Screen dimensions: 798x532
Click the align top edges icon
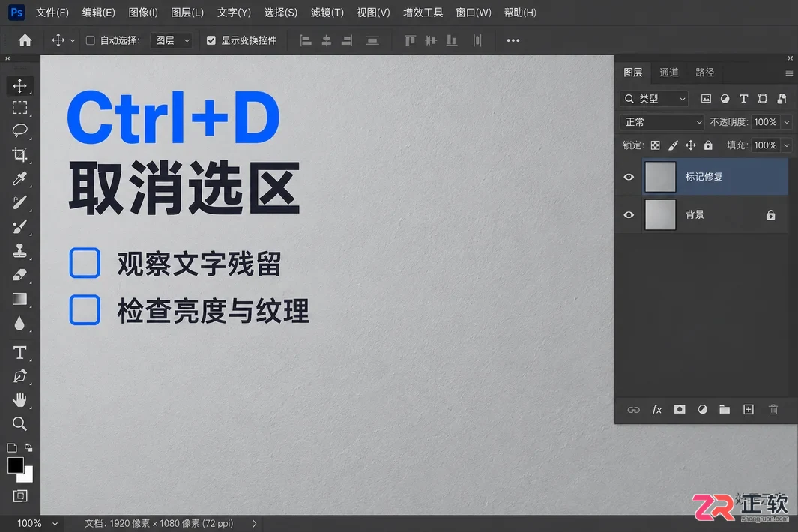[410, 40]
